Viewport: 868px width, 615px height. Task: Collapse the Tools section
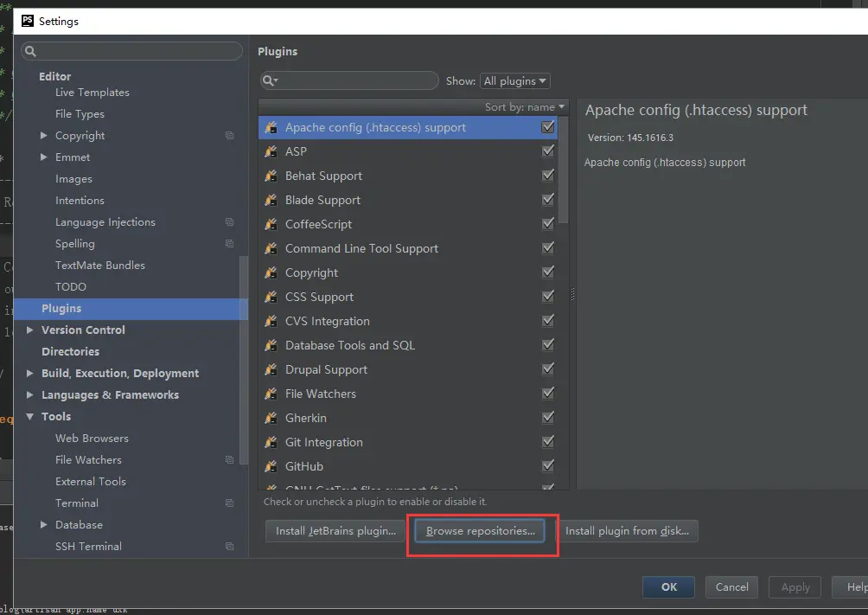point(30,416)
